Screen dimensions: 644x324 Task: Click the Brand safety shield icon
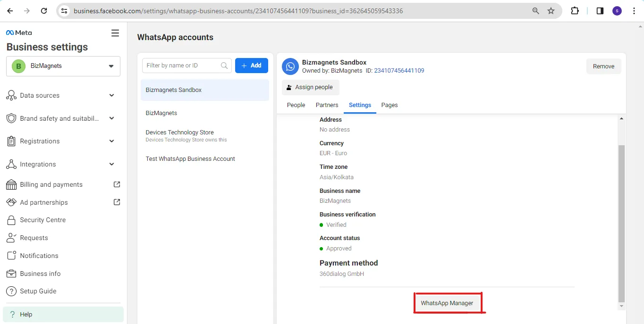[x=11, y=118]
